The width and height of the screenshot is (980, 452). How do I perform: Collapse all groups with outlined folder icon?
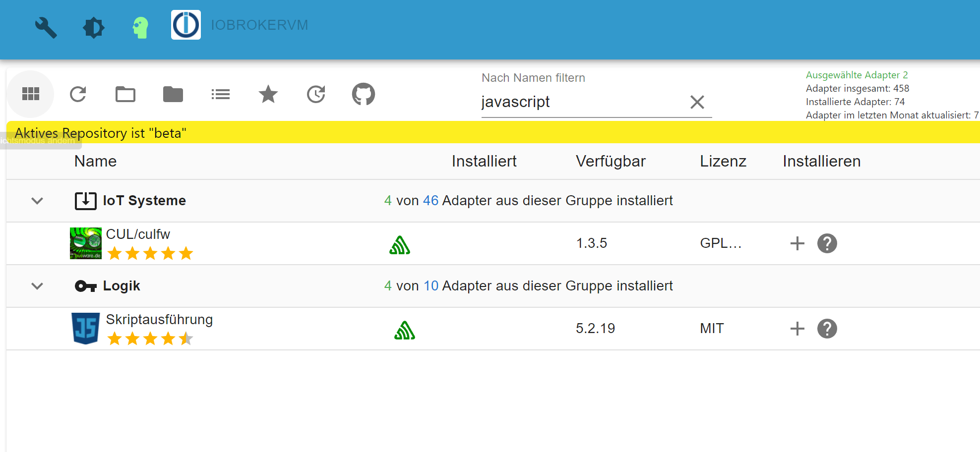125,94
